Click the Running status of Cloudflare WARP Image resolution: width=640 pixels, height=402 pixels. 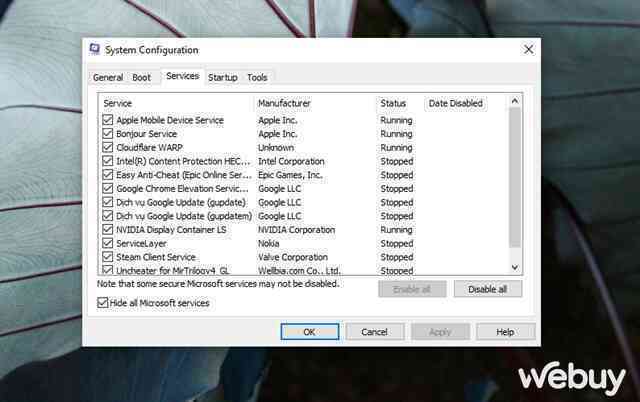(x=396, y=147)
